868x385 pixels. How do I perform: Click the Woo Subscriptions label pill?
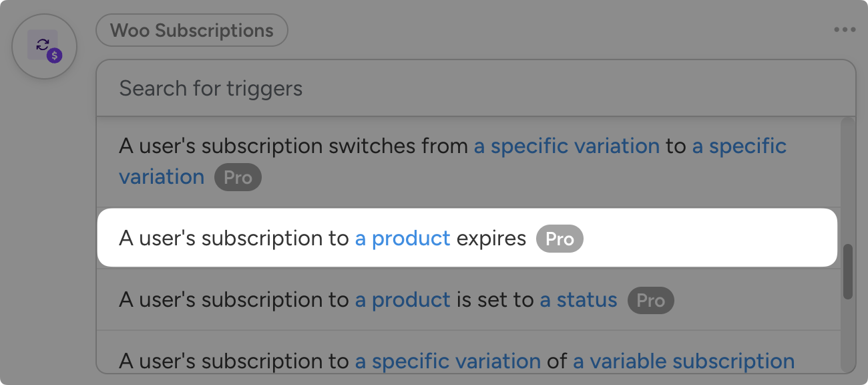(192, 31)
